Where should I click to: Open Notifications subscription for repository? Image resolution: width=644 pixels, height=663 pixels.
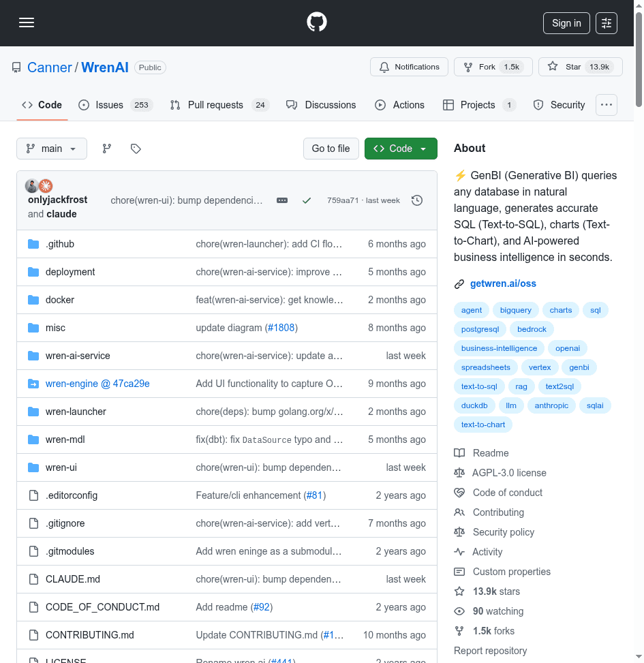pyautogui.click(x=409, y=67)
